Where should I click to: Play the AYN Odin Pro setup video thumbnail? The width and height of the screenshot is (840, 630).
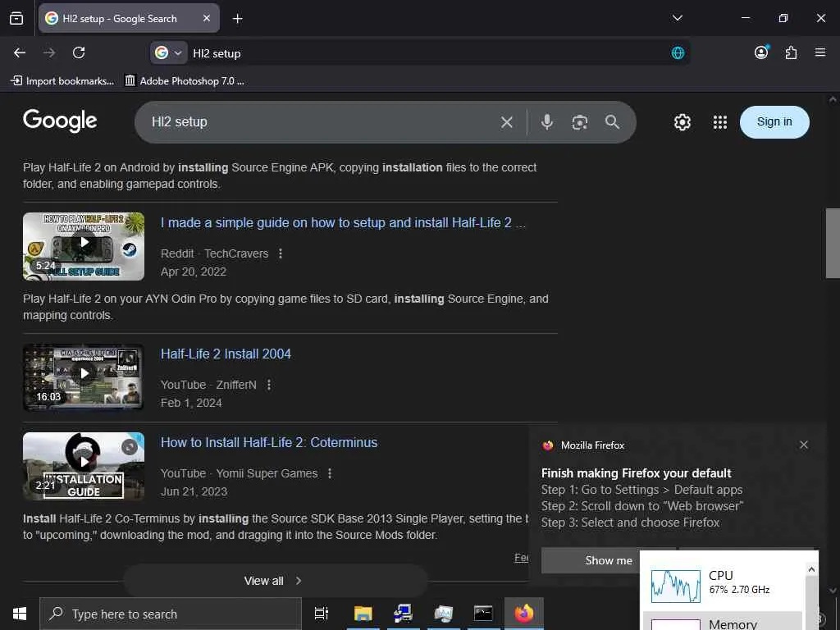[84, 246]
